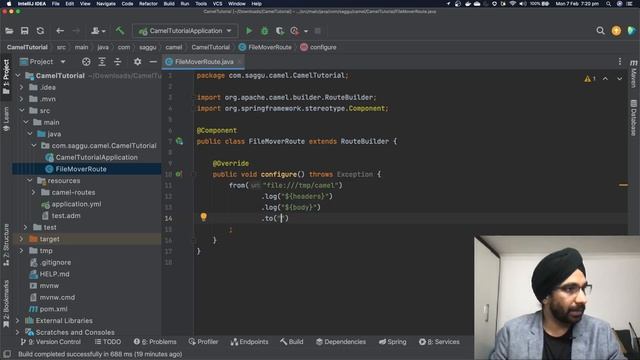
Task: Toggle the Structure side tool window
Action: pyautogui.click(x=6, y=245)
